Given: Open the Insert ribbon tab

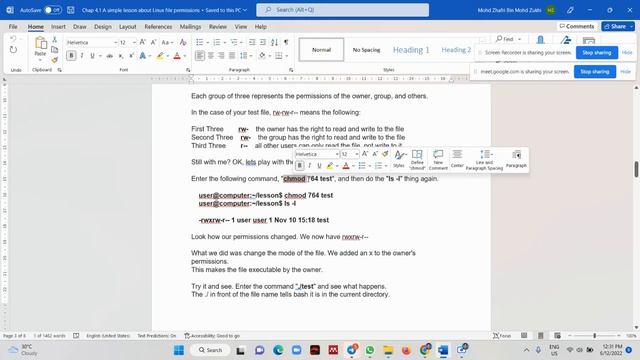Looking at the screenshot, I should (x=58, y=27).
